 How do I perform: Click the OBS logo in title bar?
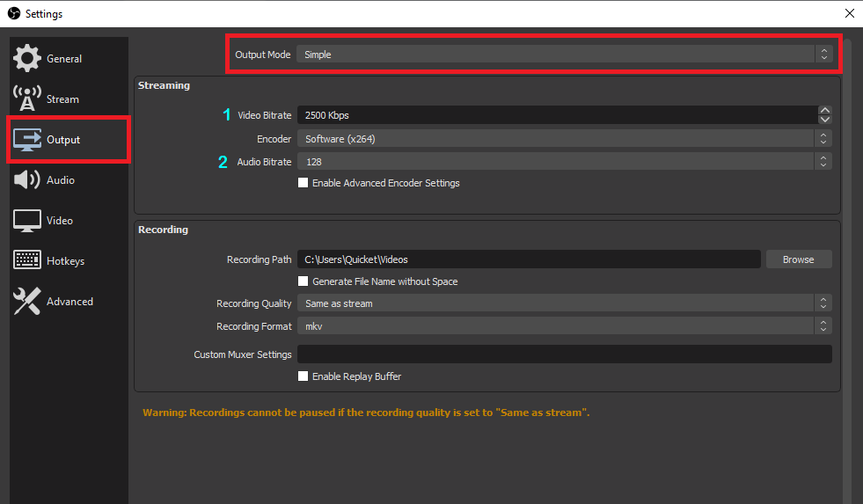14,14
